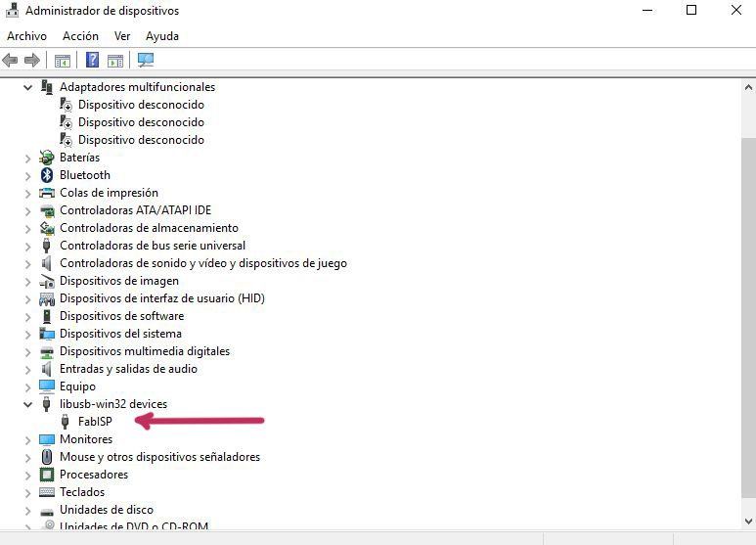The image size is (756, 545).
Task: Click the scrollbar up arrow
Action: 748,87
